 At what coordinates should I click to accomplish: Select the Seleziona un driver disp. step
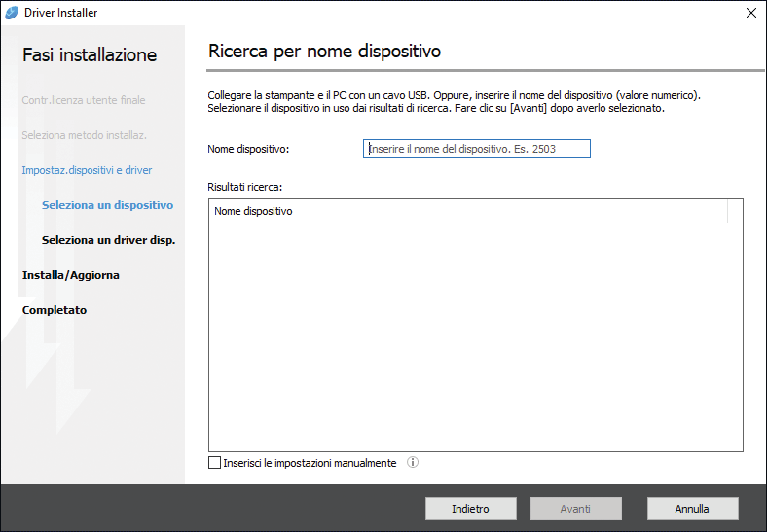[109, 240]
